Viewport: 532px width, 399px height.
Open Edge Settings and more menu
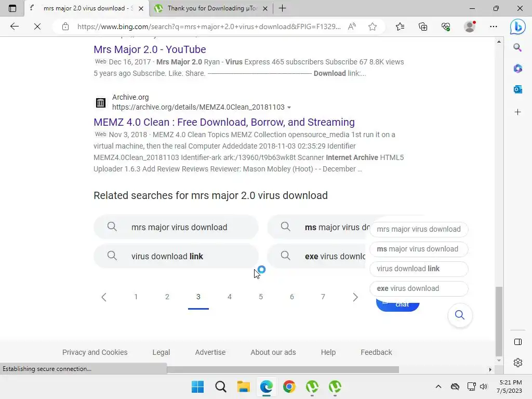click(494, 26)
